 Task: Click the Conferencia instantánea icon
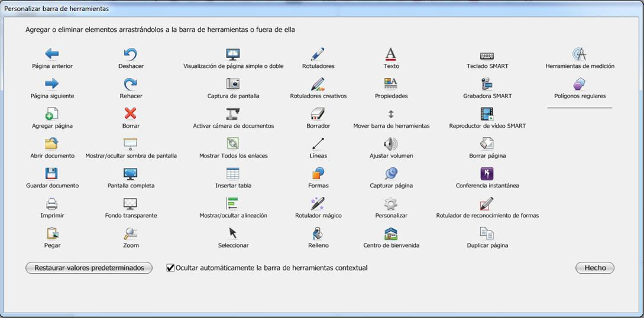tap(487, 174)
